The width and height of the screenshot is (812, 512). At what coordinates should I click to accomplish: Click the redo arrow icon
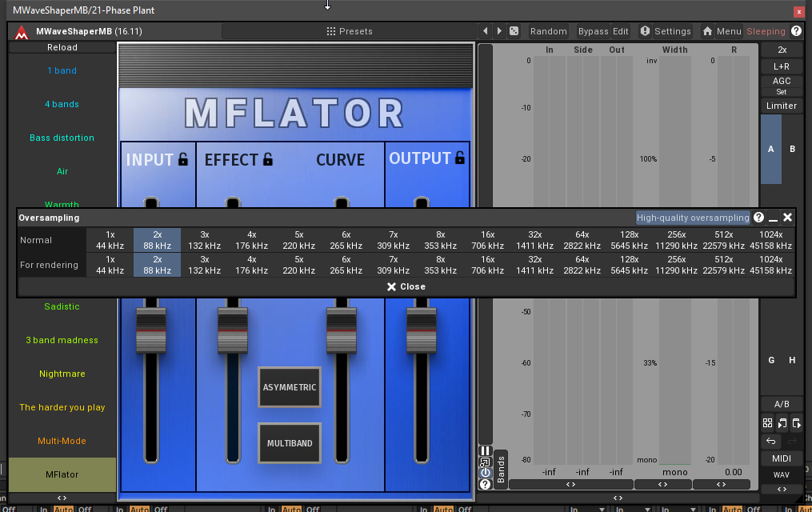coord(792,441)
